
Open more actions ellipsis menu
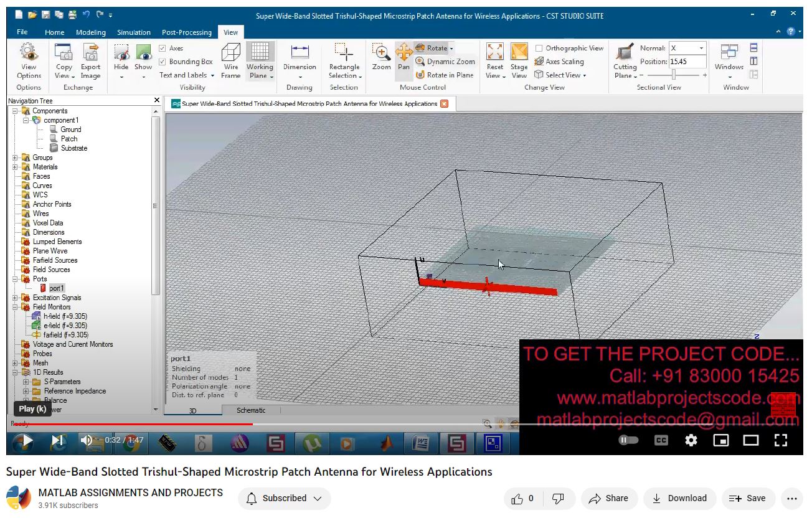pos(792,498)
